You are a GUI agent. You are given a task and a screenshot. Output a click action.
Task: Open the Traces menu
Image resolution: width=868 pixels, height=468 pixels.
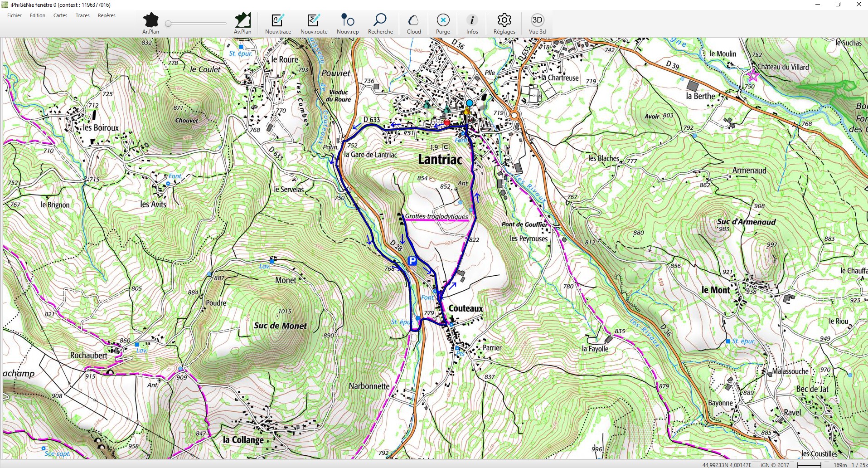click(x=82, y=15)
